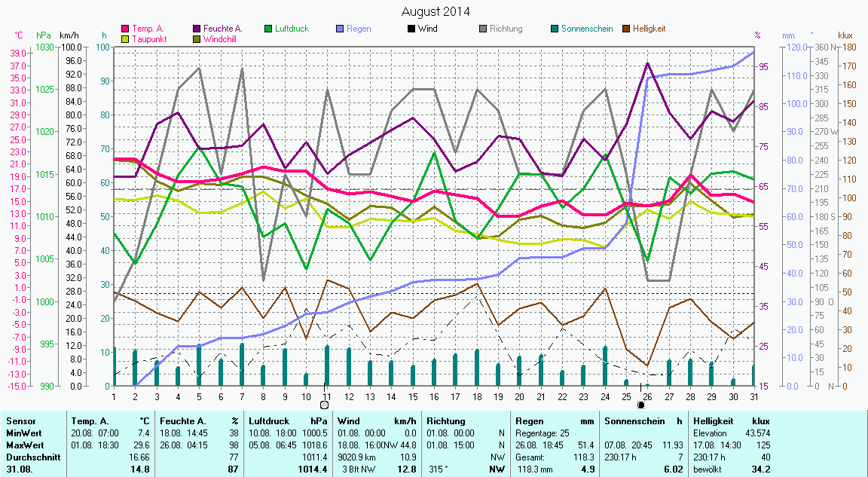The image size is (868, 477).
Task: Click the brown Helligkeit legend swatch
Action: tap(626, 29)
